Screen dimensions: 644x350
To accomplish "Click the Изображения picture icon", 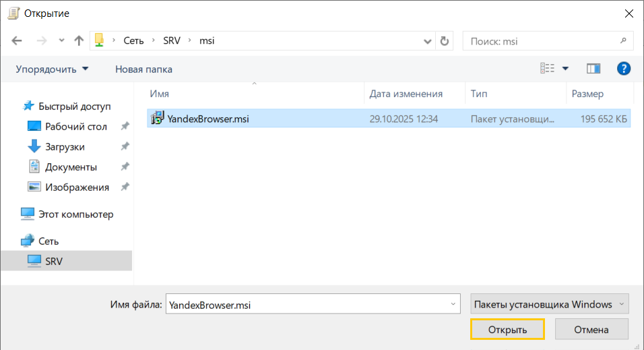I will tap(34, 187).
